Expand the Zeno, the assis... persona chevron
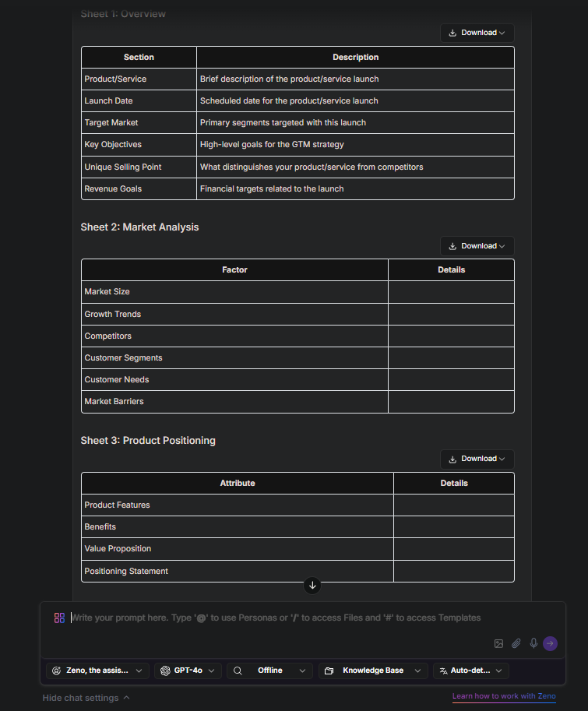Image resolution: width=588 pixels, height=711 pixels. click(x=139, y=671)
